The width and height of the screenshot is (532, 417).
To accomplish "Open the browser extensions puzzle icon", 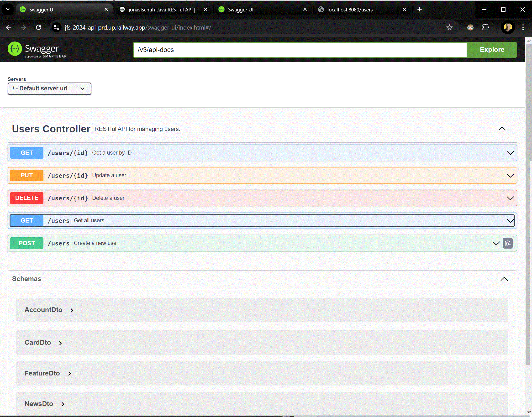I will 486,27.
